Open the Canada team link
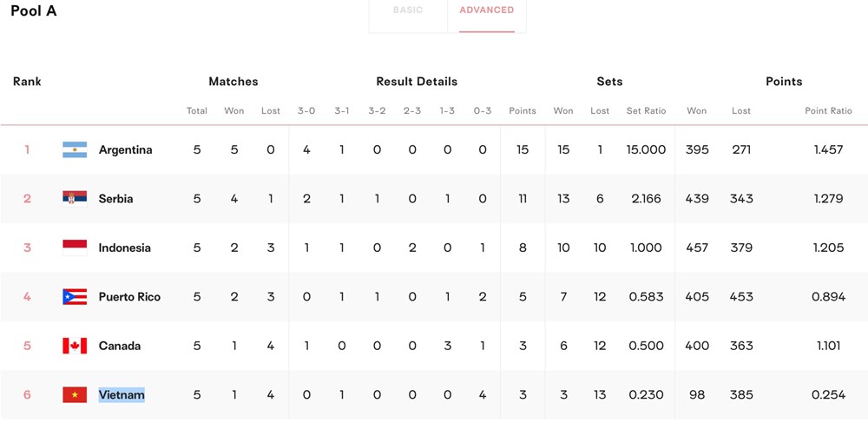The width and height of the screenshot is (868, 423). (x=120, y=346)
